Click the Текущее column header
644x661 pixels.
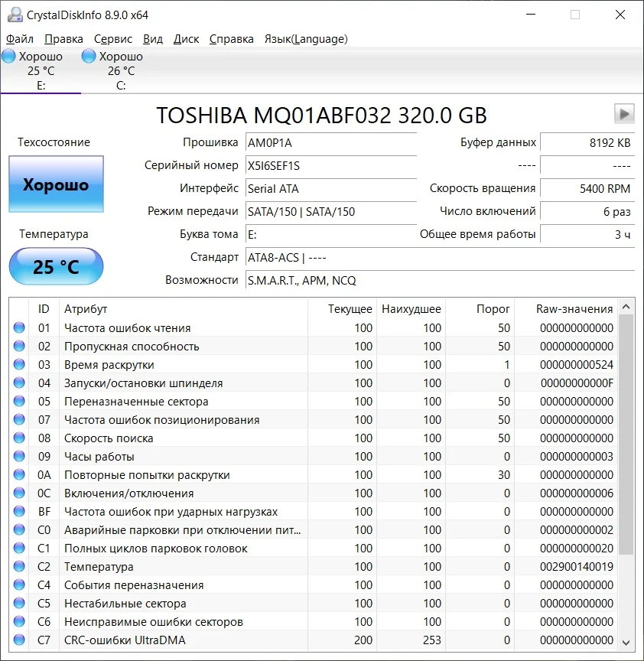[342, 309]
